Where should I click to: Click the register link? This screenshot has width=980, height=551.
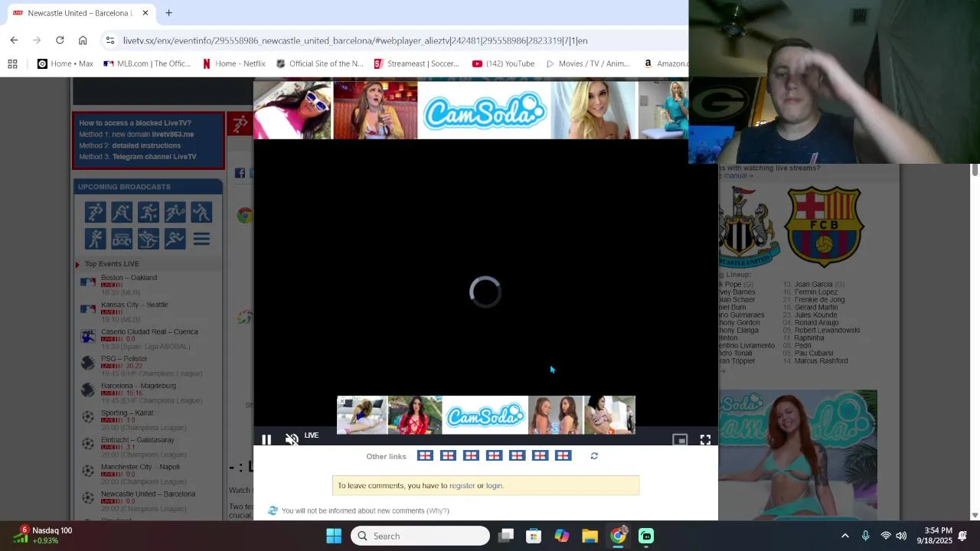tap(462, 485)
